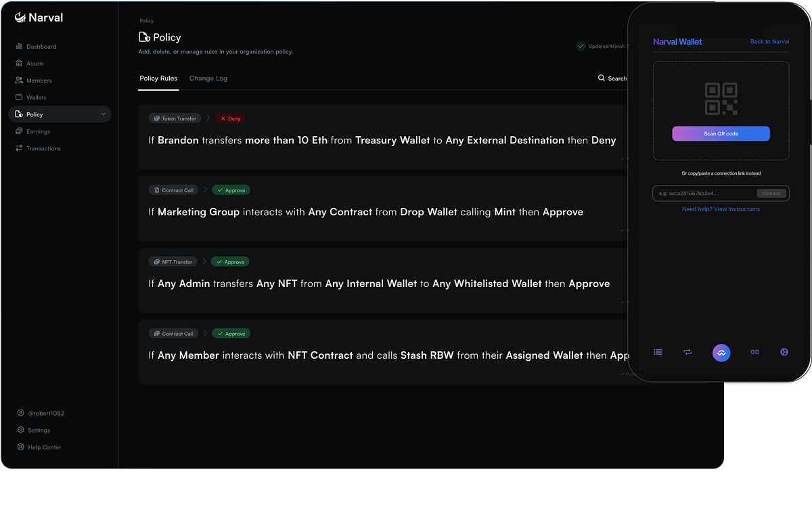Image resolution: width=812 pixels, height=526 pixels.
Task: Switch to the Policy Rules tab
Action: [x=158, y=79]
